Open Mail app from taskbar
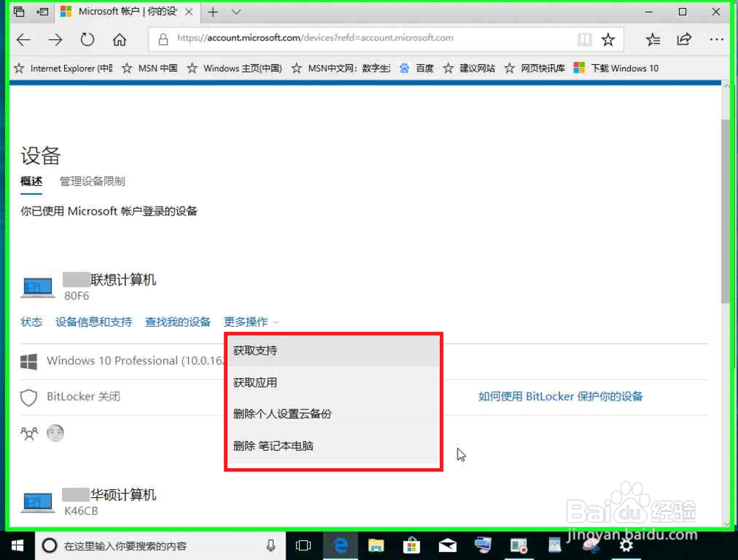This screenshot has width=738, height=560. click(447, 546)
